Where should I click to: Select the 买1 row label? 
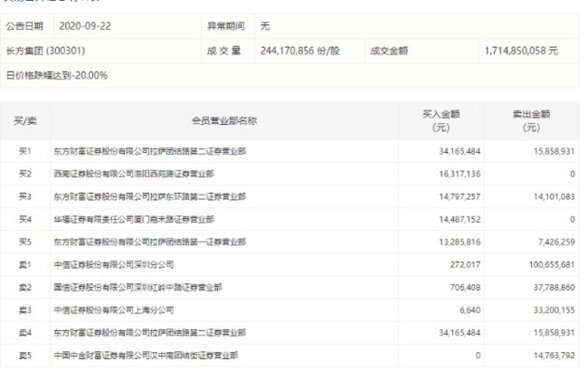25,151
